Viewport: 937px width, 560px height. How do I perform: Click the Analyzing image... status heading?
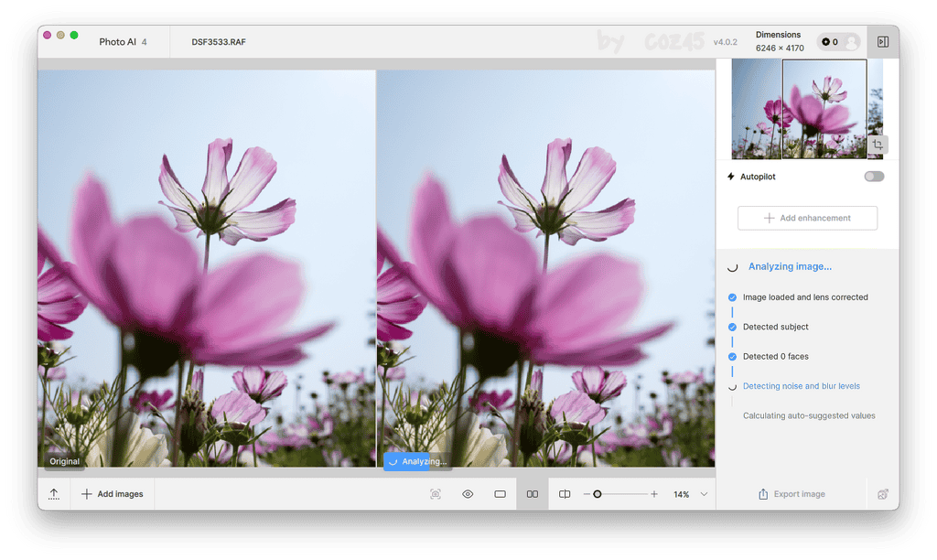coord(790,266)
